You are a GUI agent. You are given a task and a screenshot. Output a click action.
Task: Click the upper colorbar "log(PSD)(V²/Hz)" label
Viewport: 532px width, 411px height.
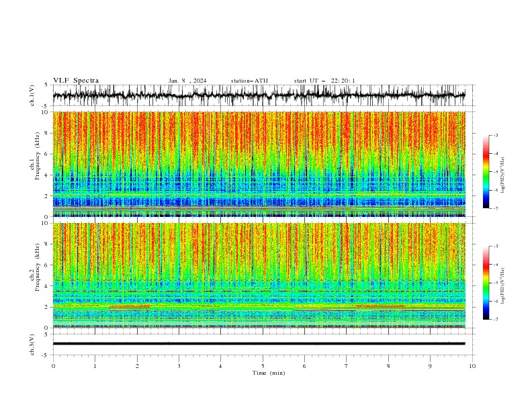(x=503, y=175)
